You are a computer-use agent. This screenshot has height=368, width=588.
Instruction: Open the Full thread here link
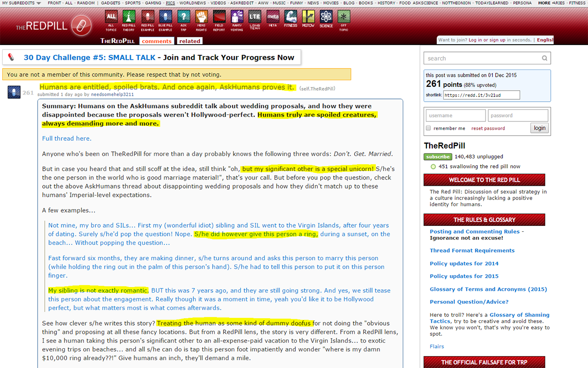[67, 138]
